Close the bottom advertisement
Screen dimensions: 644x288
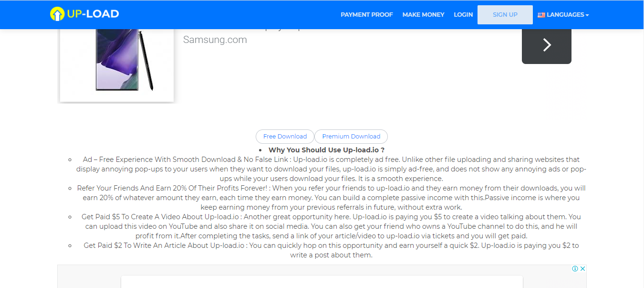tap(582, 269)
